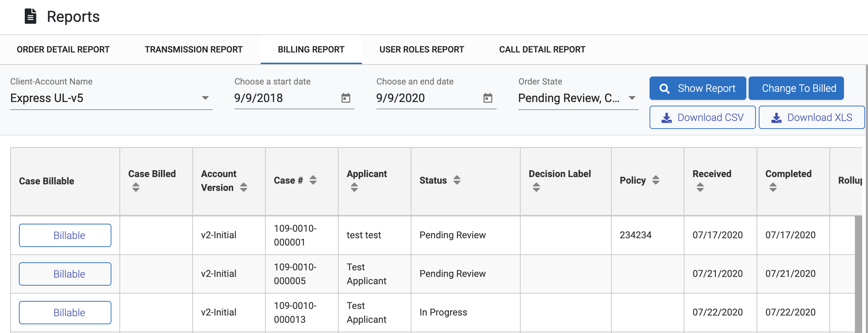Open the Call Detail Report tab
The width and height of the screenshot is (868, 333).
pyautogui.click(x=542, y=50)
